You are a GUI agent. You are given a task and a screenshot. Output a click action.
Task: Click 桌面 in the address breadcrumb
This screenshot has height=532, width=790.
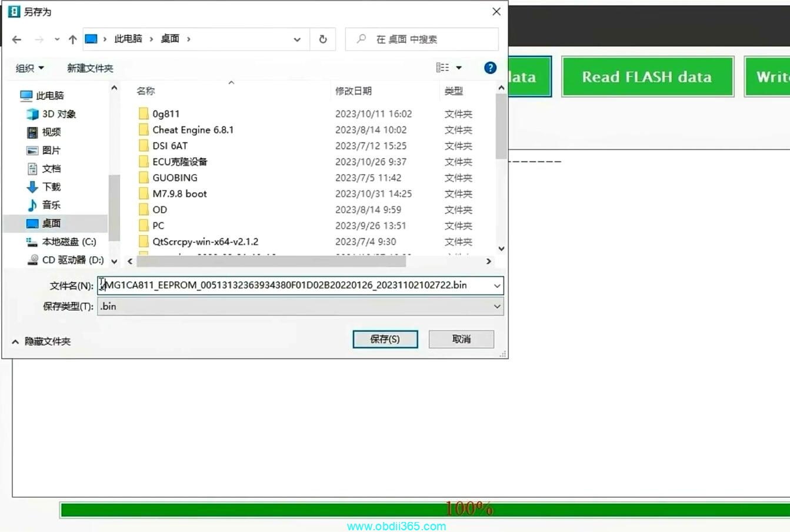tap(170, 39)
